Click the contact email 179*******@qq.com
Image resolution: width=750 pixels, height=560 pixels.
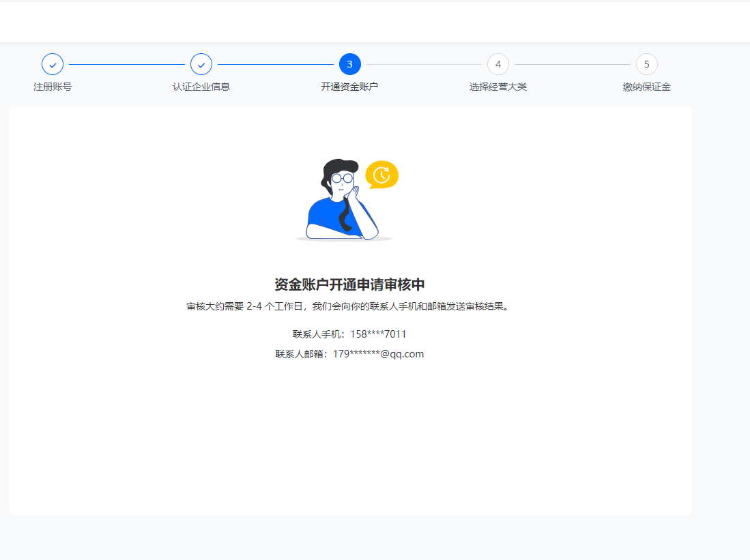(x=378, y=354)
